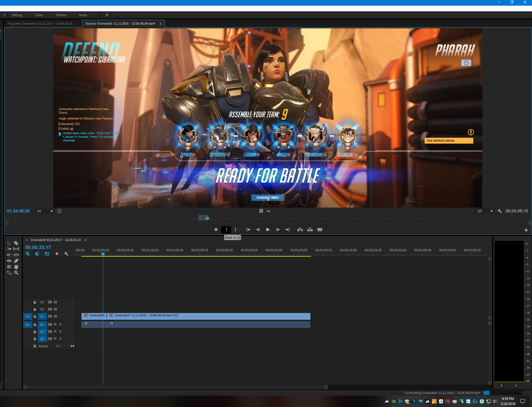Mute the A1 audio track
This screenshot has width=532, height=407.
pyautogui.click(x=55, y=325)
